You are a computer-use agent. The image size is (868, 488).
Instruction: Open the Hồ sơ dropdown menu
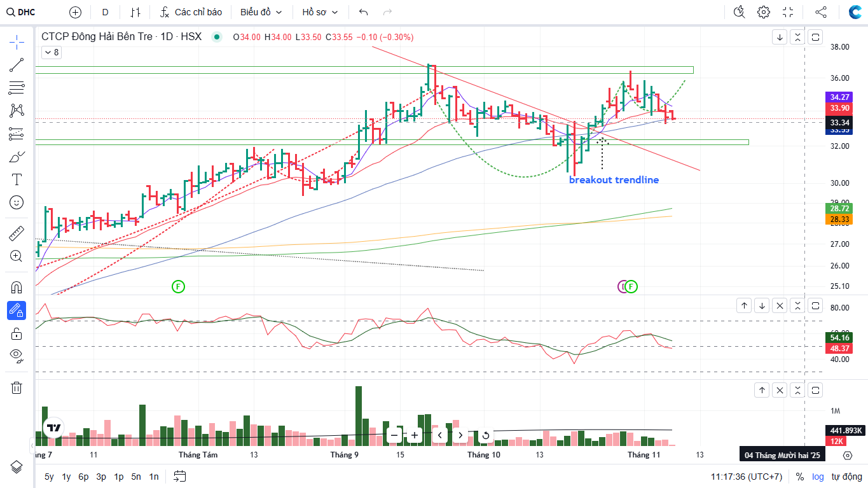[x=320, y=12]
